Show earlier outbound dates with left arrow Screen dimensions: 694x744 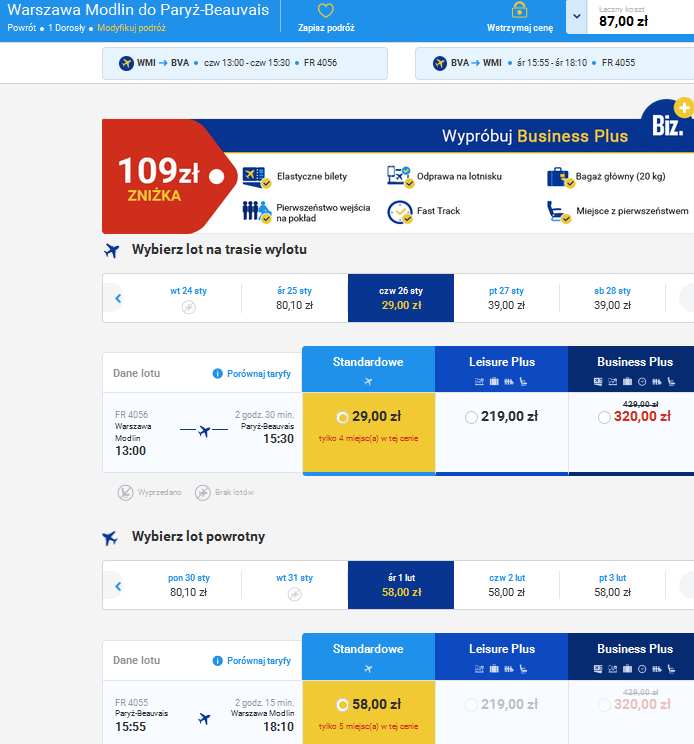tap(118, 298)
